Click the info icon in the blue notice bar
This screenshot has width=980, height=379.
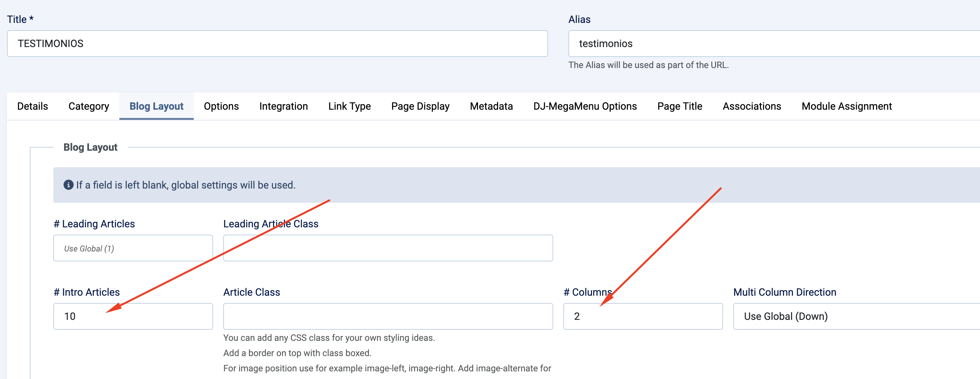(x=68, y=185)
